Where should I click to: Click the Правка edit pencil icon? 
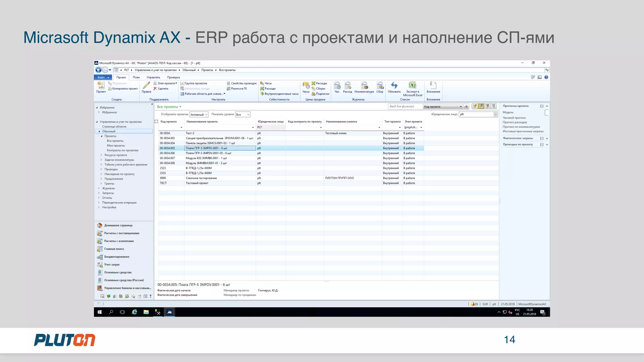(x=146, y=85)
